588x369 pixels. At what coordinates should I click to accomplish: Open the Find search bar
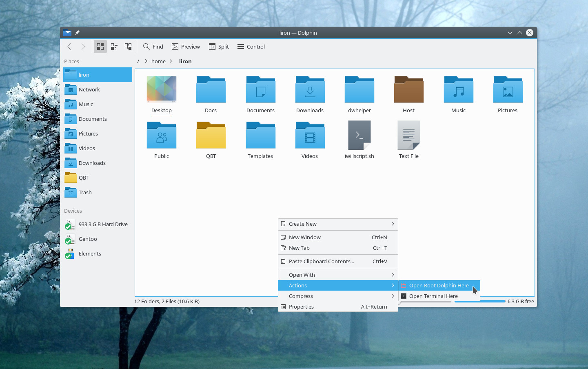[x=153, y=46]
